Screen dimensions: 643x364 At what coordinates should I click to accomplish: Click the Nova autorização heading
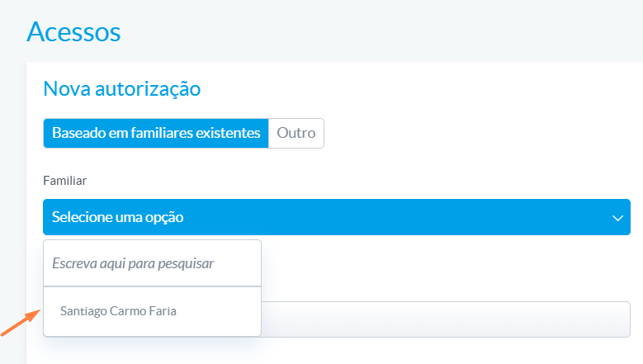click(122, 88)
